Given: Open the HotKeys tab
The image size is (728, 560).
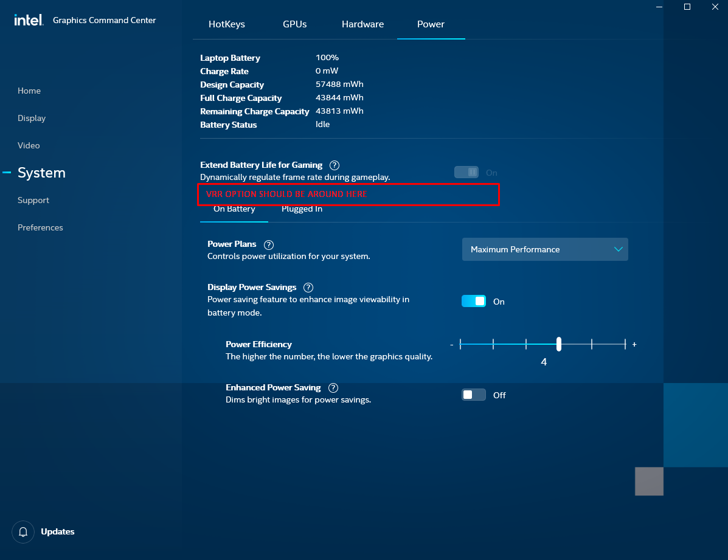Looking at the screenshot, I should [226, 24].
